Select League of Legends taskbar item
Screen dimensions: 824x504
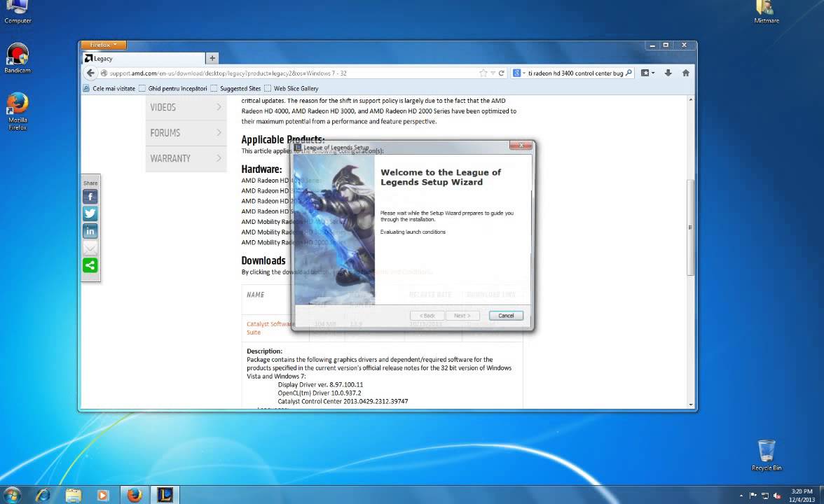(165, 494)
